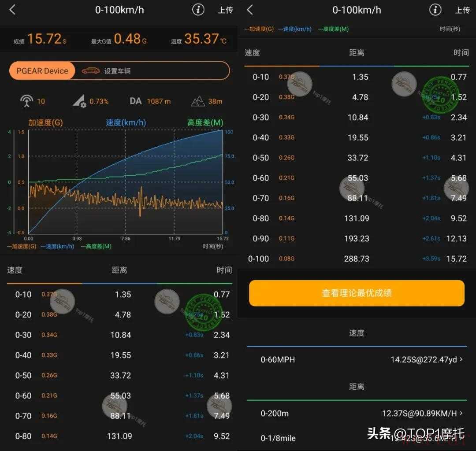
Task: Expand the 0-200m distance result
Action: tap(357, 414)
